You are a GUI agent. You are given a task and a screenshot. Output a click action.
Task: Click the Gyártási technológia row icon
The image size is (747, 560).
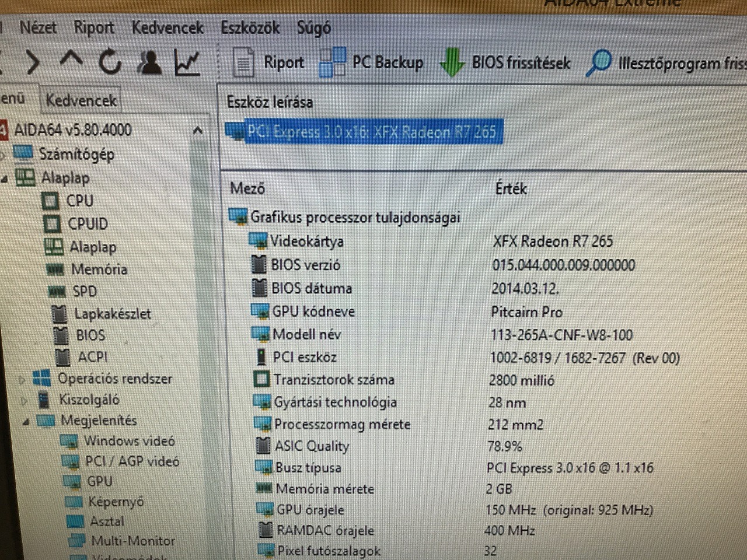pyautogui.click(x=262, y=402)
